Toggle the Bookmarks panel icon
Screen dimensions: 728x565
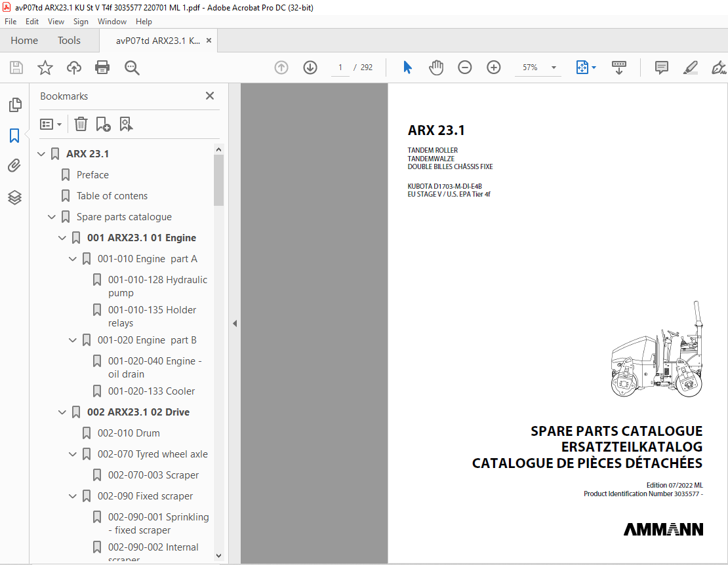(14, 136)
